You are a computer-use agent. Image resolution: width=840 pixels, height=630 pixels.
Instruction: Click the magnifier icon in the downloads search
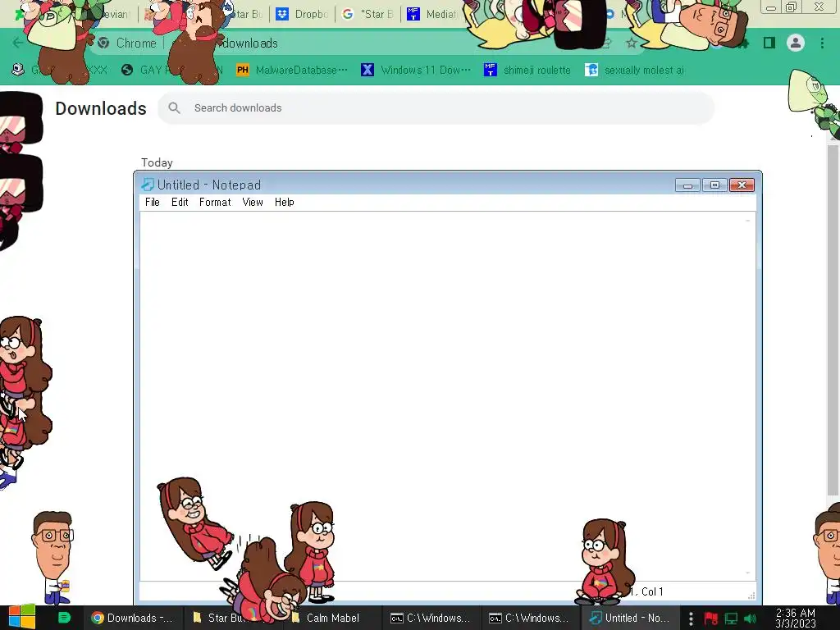point(174,107)
